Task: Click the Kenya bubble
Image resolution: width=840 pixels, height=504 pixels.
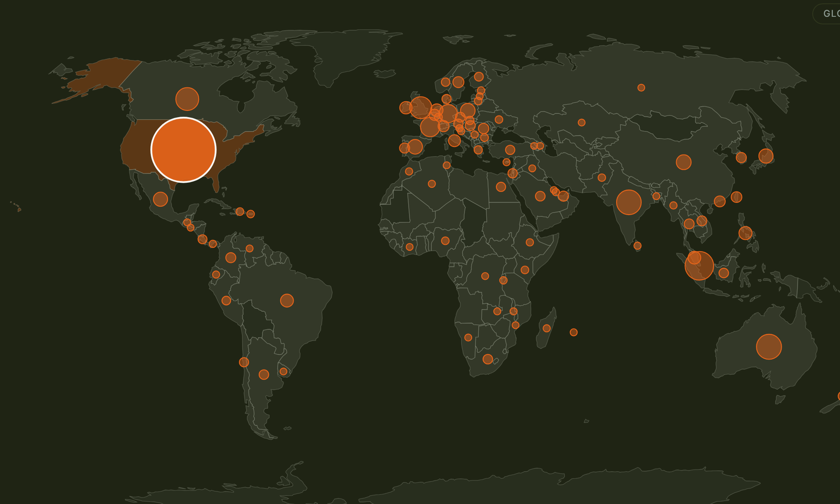Action: (x=525, y=270)
